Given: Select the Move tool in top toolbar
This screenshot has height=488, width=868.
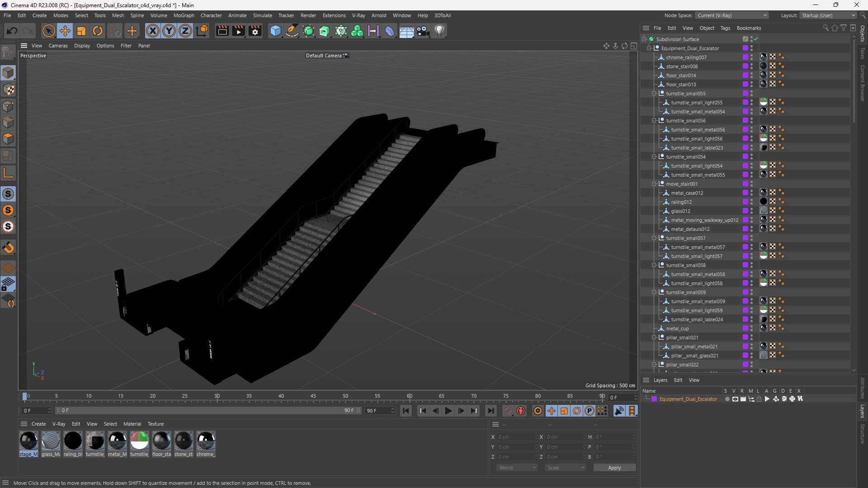Looking at the screenshot, I should point(65,31).
